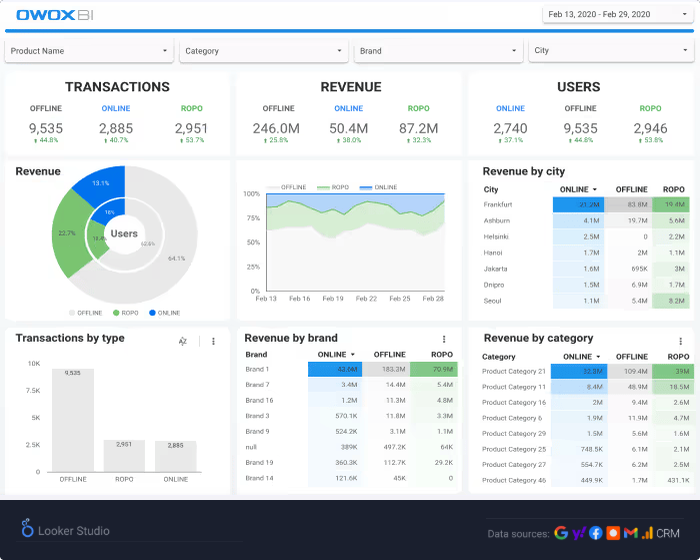Click the Product Category 16 row

point(587,403)
